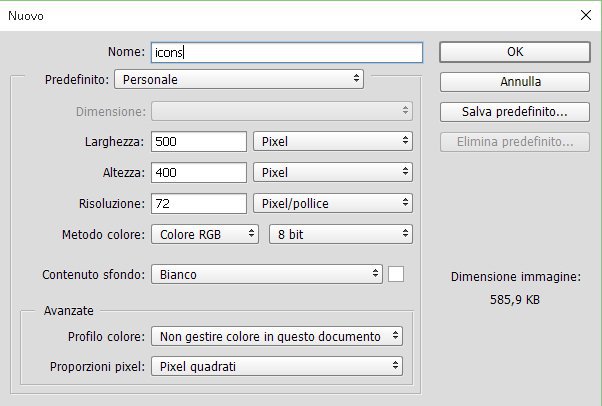Click the Elimina predefinito... button
The image size is (602, 406).
(513, 142)
